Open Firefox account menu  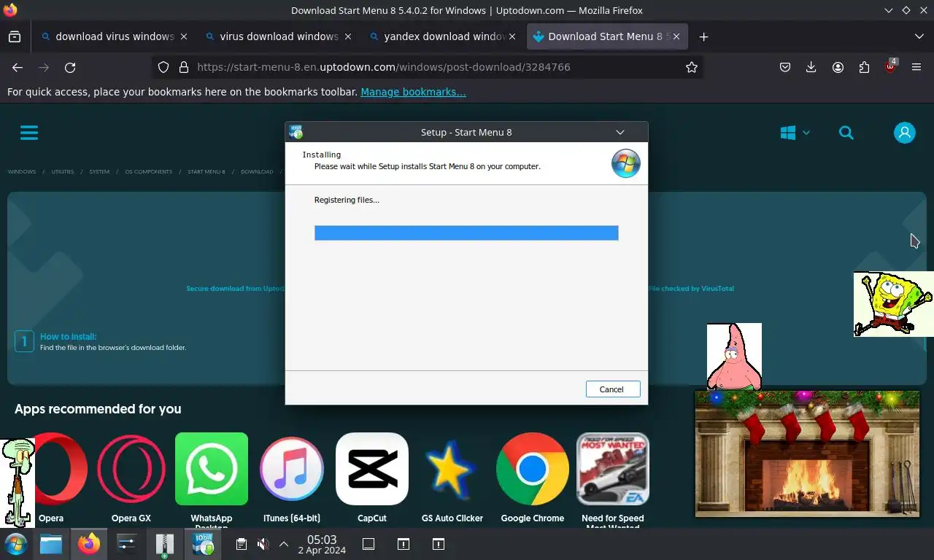(838, 67)
